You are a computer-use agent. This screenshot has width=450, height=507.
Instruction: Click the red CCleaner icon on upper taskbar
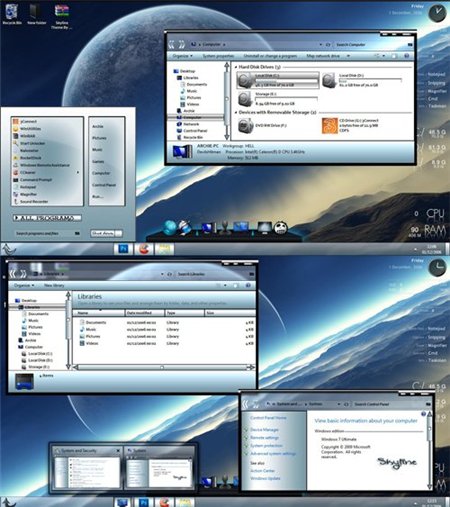click(x=144, y=249)
